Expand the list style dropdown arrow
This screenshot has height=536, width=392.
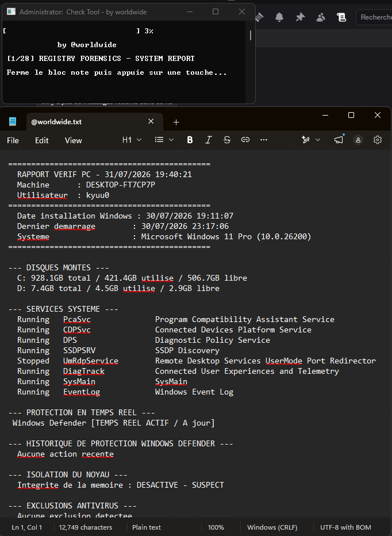coord(171,140)
